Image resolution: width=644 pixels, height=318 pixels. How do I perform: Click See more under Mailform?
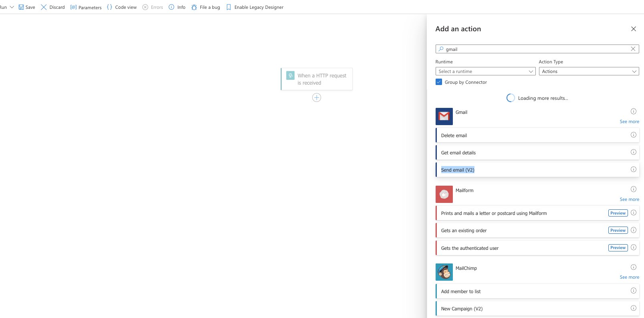[x=629, y=199]
